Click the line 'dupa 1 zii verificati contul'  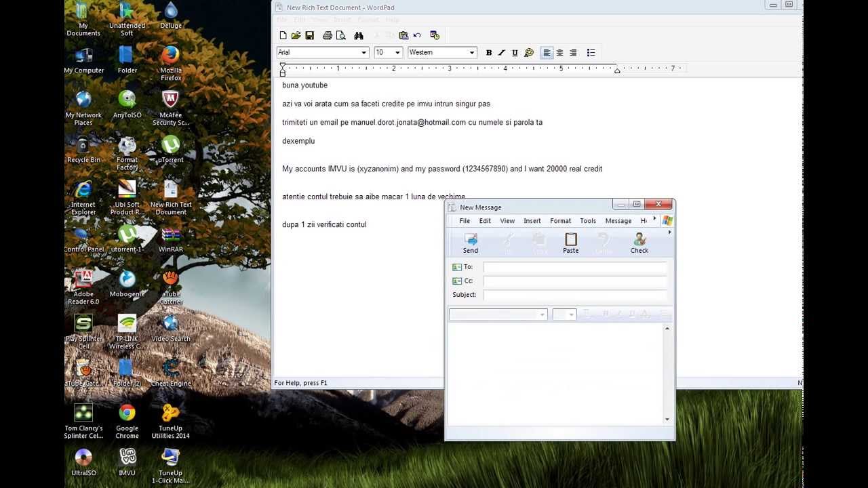tap(324, 224)
